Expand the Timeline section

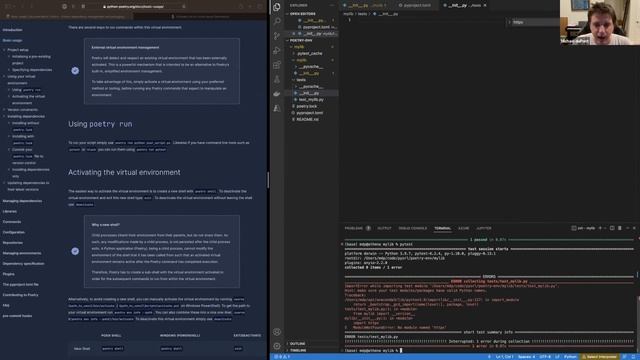tap(298, 350)
